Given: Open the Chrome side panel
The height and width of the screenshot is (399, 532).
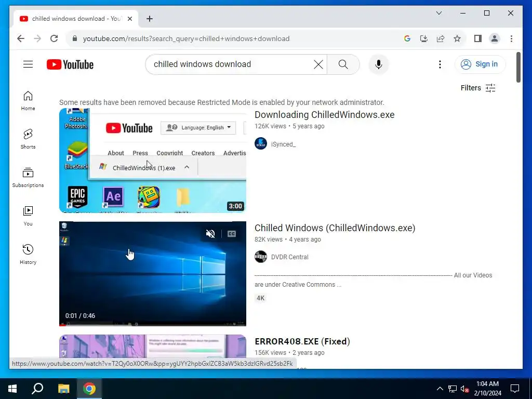Looking at the screenshot, I should pyautogui.click(x=478, y=38).
